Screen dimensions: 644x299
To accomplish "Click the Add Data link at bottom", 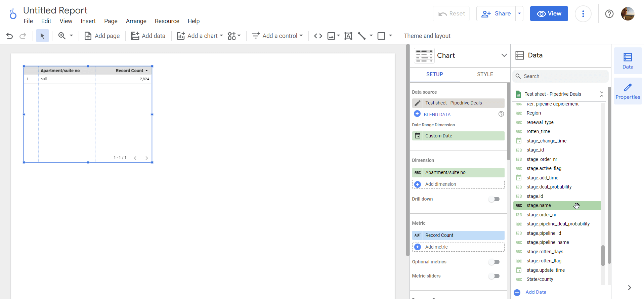I will click(535, 292).
